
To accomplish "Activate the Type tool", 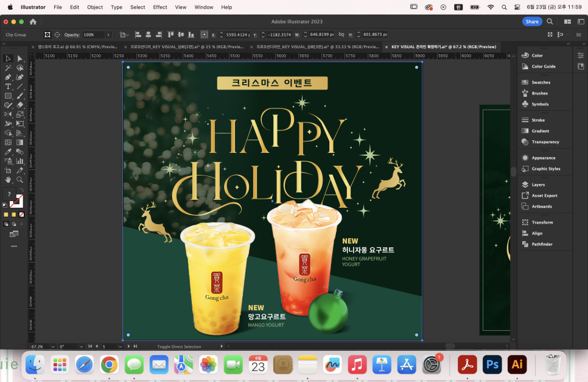I will [x=8, y=87].
